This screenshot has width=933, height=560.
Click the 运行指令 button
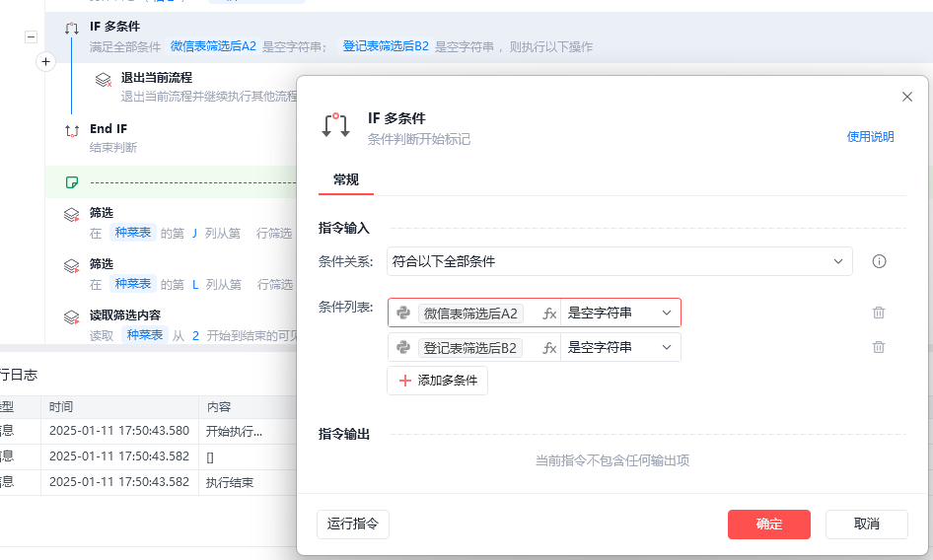(x=353, y=525)
